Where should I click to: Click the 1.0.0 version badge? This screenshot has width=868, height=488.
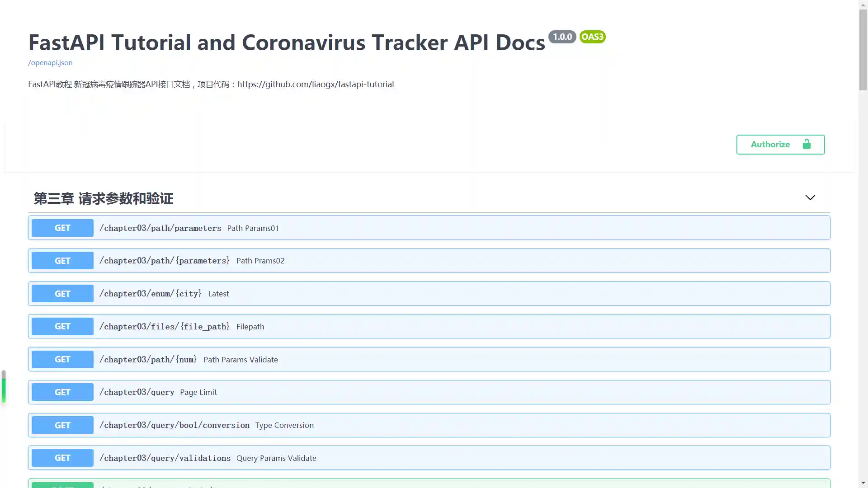pos(562,37)
